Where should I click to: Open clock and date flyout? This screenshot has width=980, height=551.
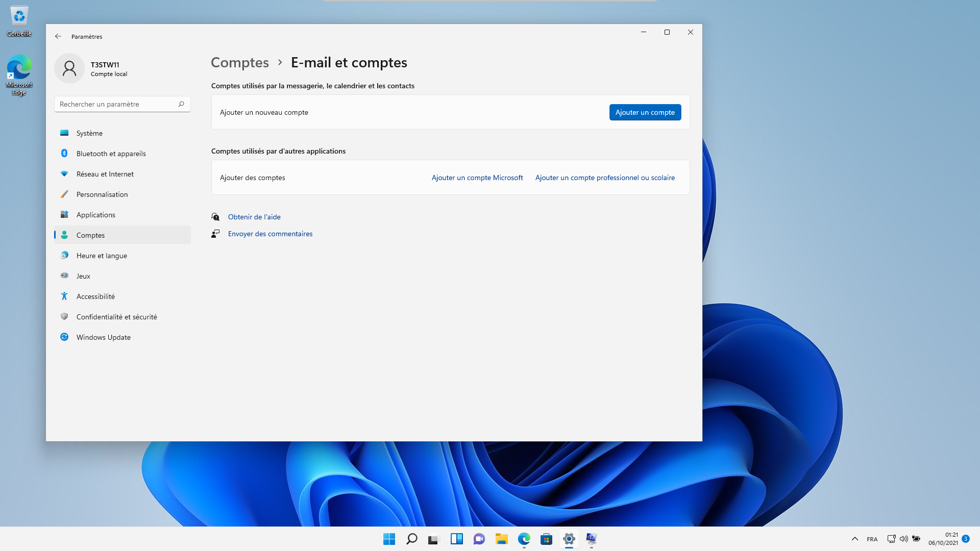tap(943, 539)
